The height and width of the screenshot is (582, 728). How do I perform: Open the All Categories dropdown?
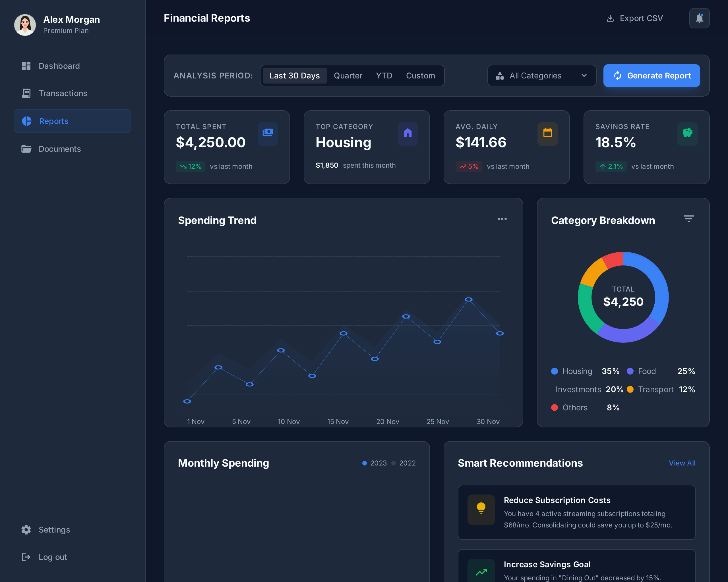coord(541,76)
